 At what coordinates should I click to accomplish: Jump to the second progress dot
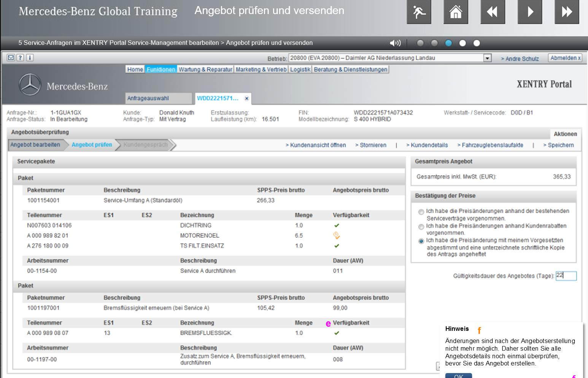tap(434, 43)
